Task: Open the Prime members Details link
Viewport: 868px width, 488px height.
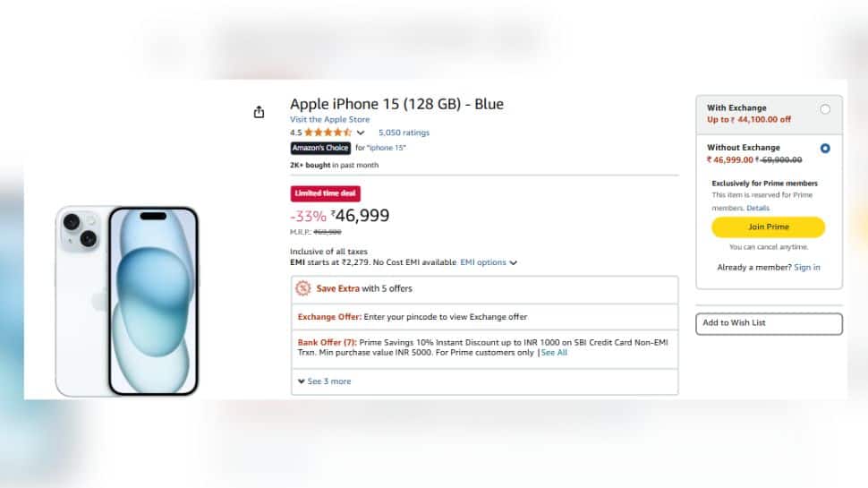Action: click(x=758, y=209)
